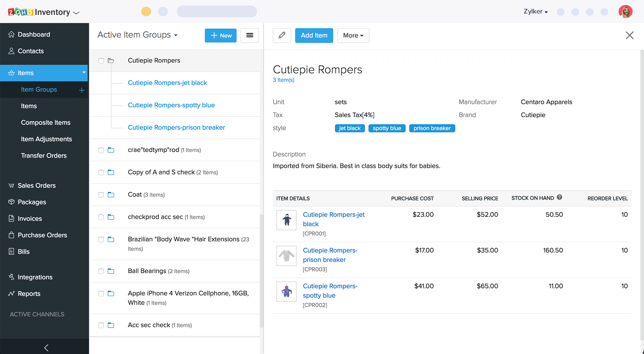The image size is (644, 354).
Task: Open Composite Items in the sidebar
Action: [46, 122]
